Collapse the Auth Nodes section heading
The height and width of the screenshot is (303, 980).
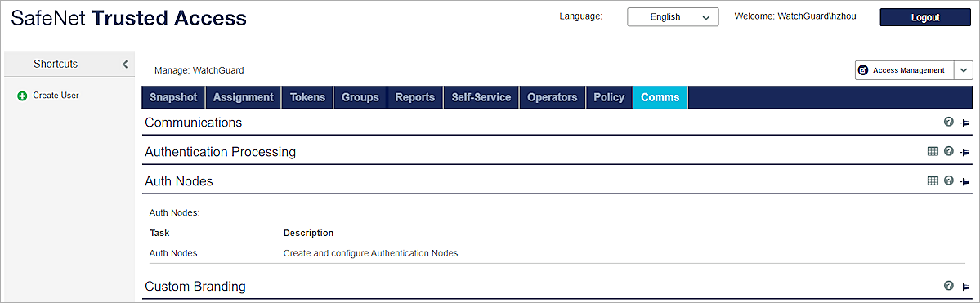[x=179, y=181]
